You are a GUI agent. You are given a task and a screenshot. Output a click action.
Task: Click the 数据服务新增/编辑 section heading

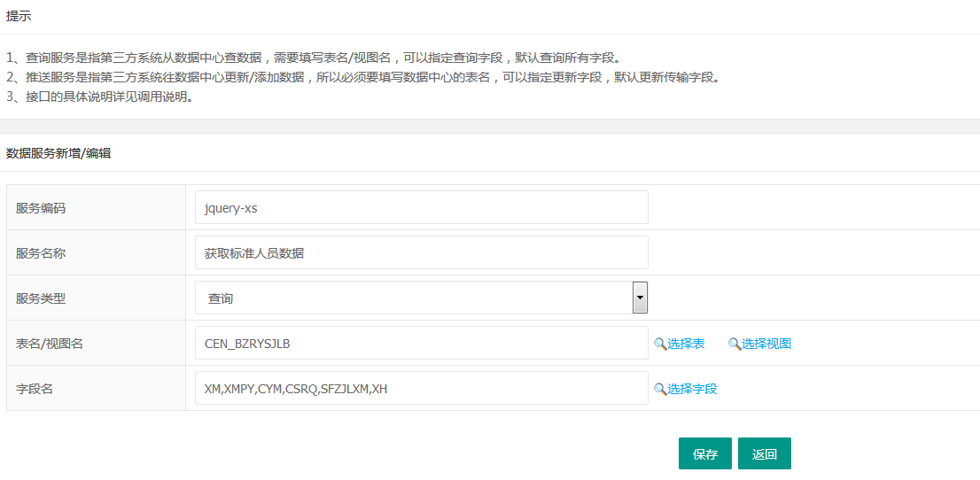click(x=58, y=153)
